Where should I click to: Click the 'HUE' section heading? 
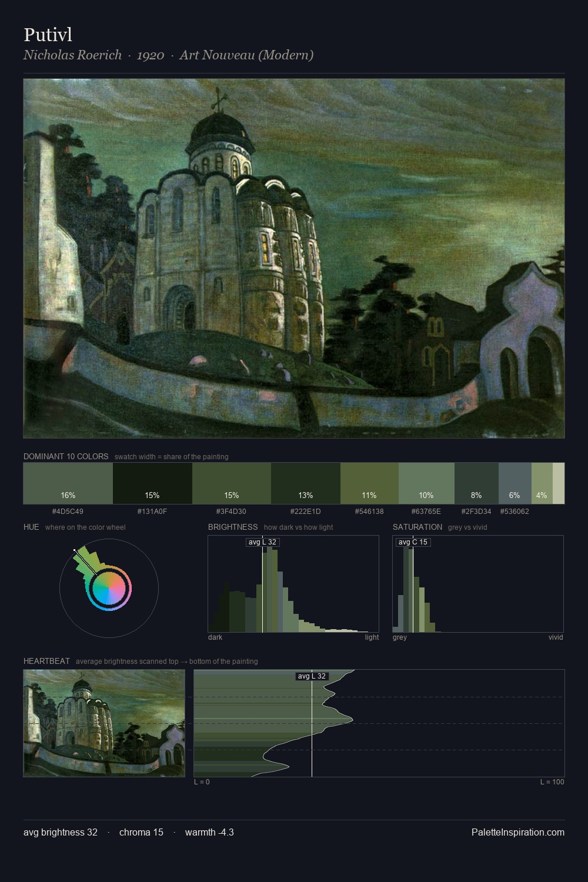tap(31, 527)
